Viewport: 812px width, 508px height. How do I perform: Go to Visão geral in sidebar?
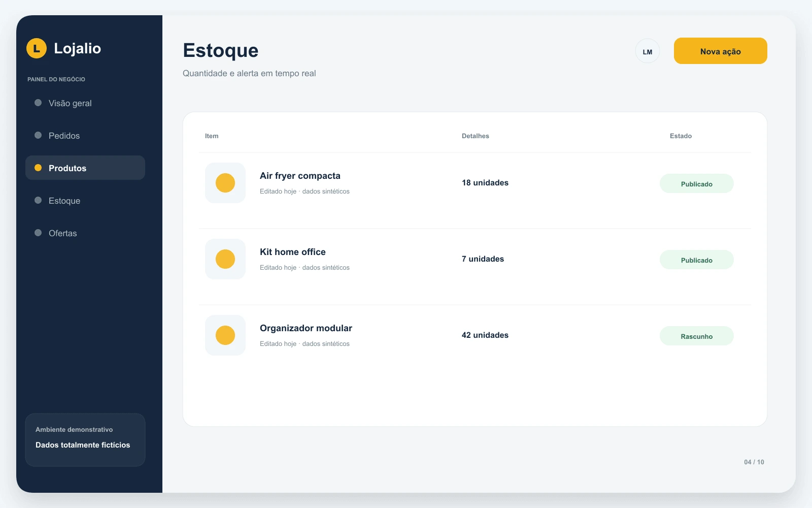[85, 103]
